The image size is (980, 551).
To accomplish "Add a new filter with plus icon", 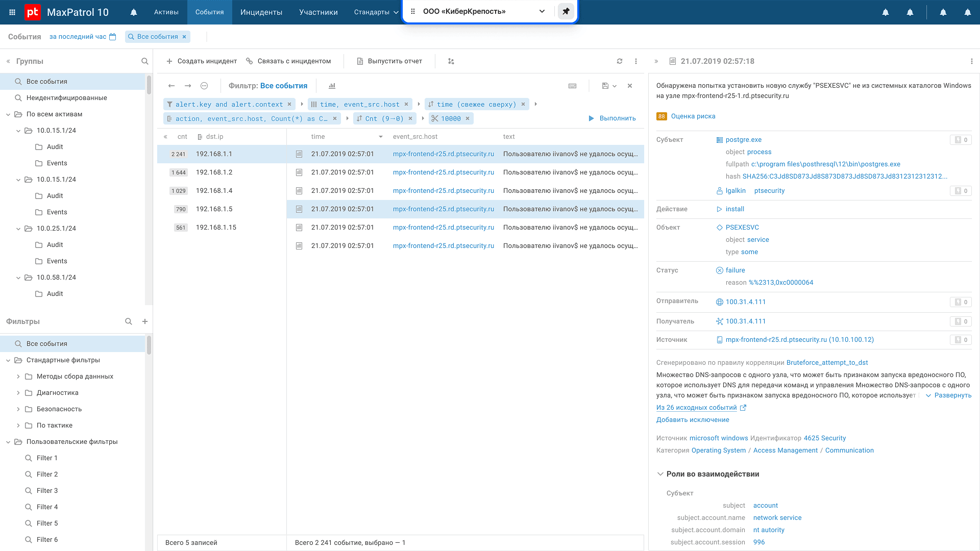I will pos(145,321).
